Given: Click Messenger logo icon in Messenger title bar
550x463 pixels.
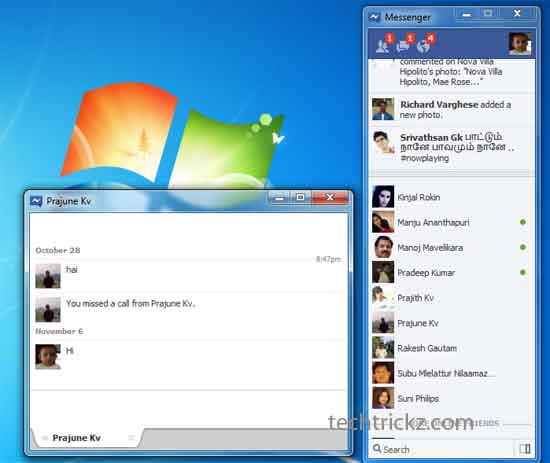Looking at the screenshot, I should click(x=375, y=17).
